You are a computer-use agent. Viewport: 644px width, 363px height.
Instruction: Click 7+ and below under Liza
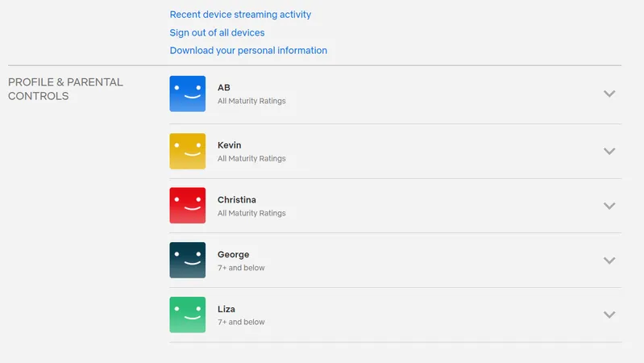[241, 322]
